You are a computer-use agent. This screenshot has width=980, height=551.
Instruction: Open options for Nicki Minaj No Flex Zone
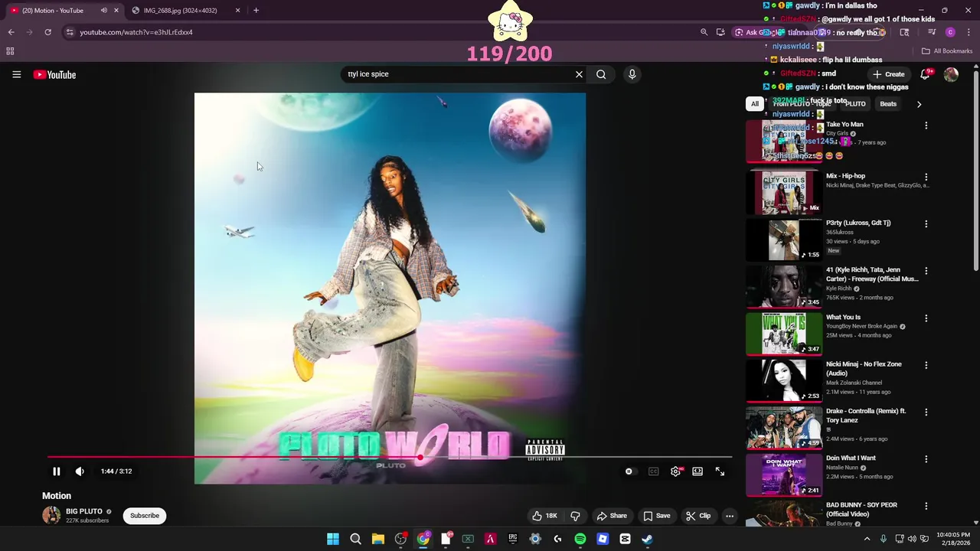(x=926, y=365)
